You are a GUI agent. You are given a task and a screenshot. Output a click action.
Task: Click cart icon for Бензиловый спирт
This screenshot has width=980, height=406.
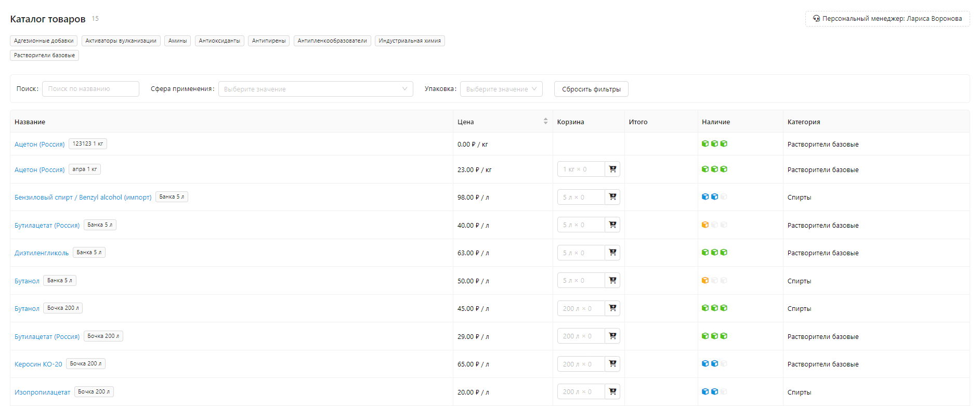pyautogui.click(x=612, y=197)
